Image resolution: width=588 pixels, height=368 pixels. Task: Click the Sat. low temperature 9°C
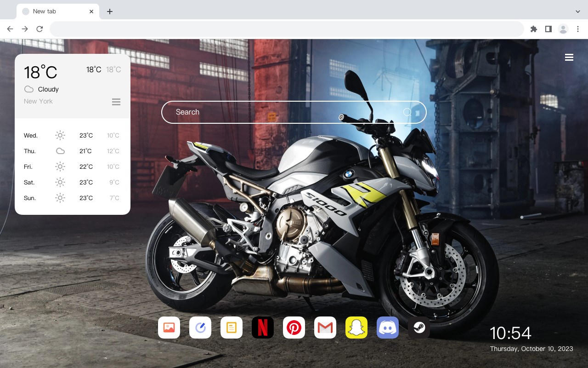114,183
